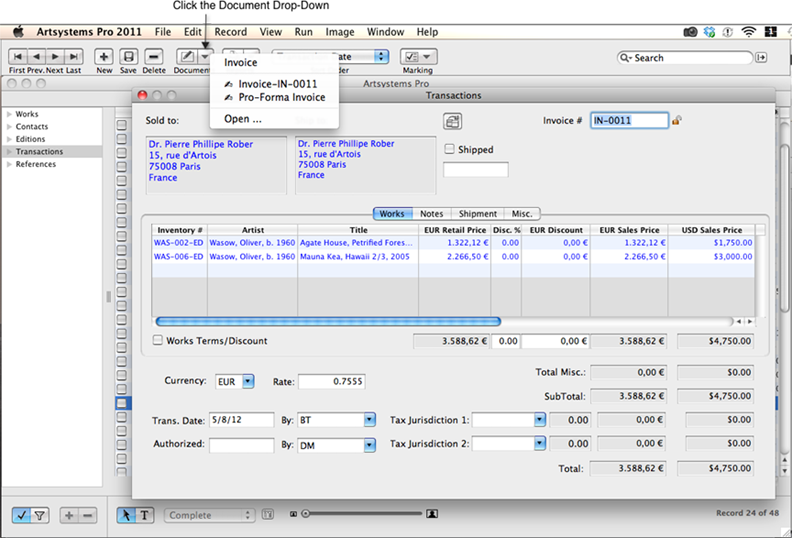This screenshot has width=792, height=538.
Task: Select the Text tool in bottom bar
Action: tap(144, 515)
